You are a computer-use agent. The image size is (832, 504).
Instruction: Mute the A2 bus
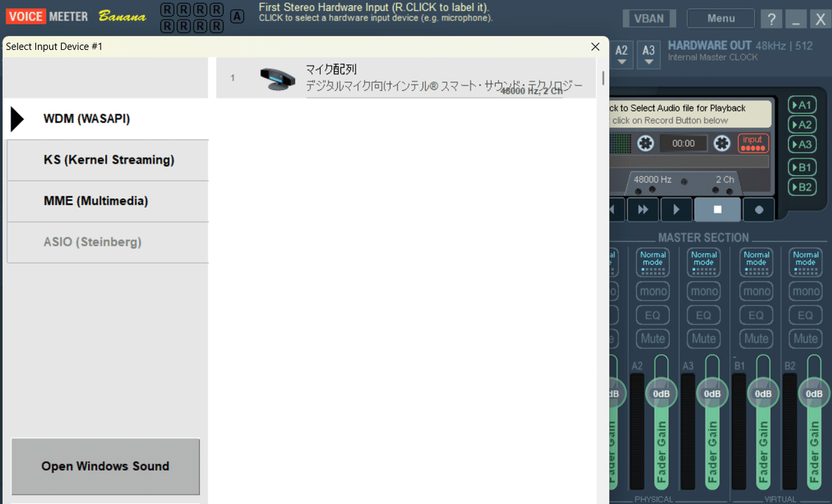point(653,339)
